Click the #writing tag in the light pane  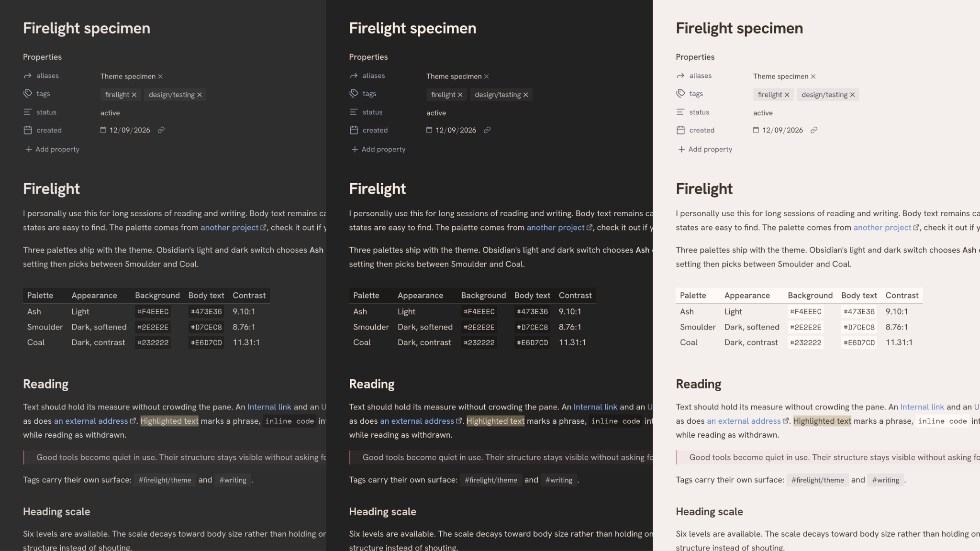tap(886, 480)
